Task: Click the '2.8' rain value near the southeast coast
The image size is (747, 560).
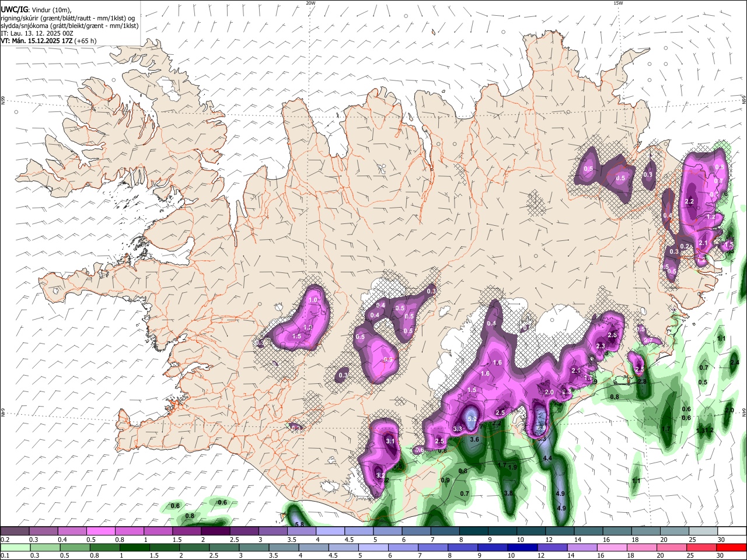Action: click(642, 381)
